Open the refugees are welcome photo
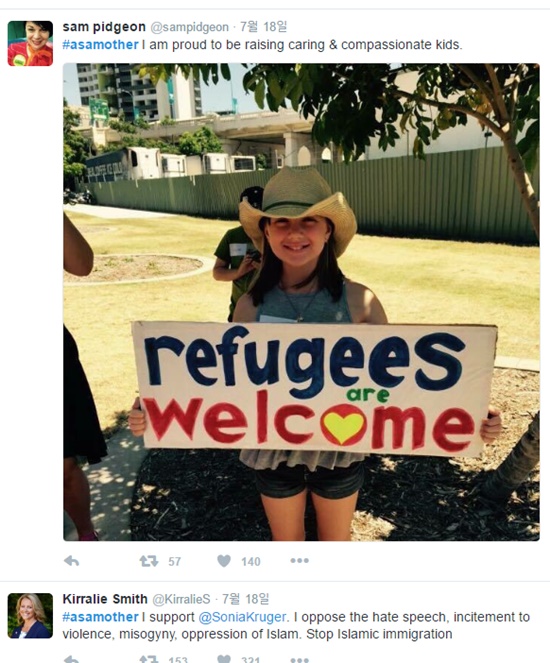Screen dimensions: 550x663 301,302
